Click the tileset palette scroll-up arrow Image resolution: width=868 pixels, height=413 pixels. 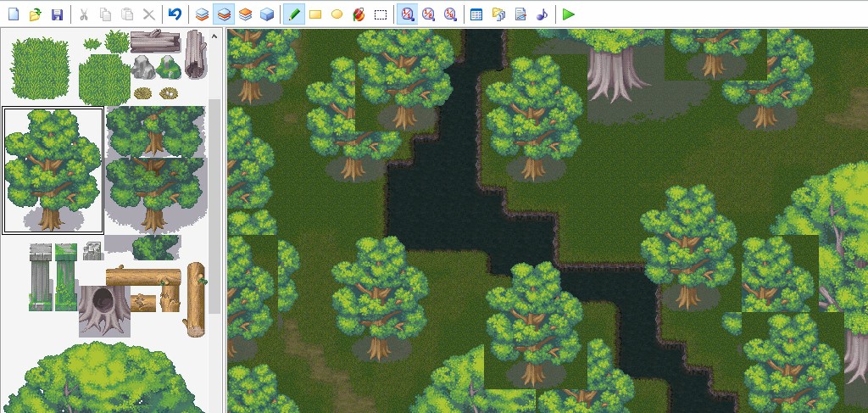point(214,36)
